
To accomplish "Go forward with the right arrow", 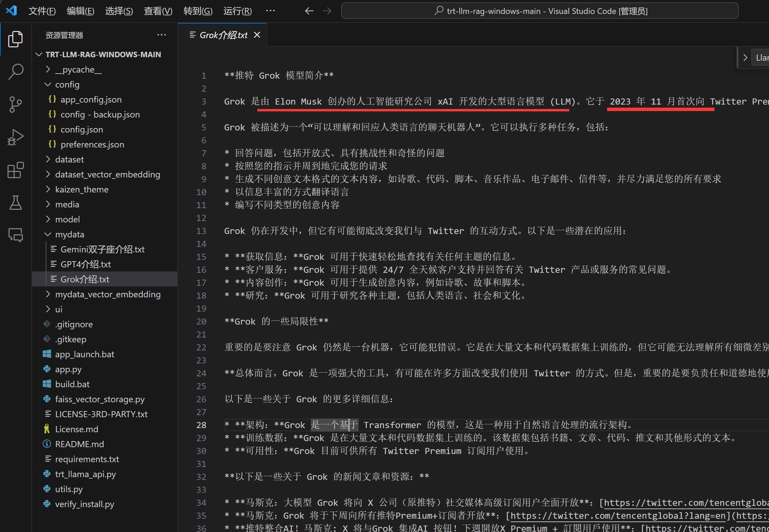I will (x=327, y=11).
